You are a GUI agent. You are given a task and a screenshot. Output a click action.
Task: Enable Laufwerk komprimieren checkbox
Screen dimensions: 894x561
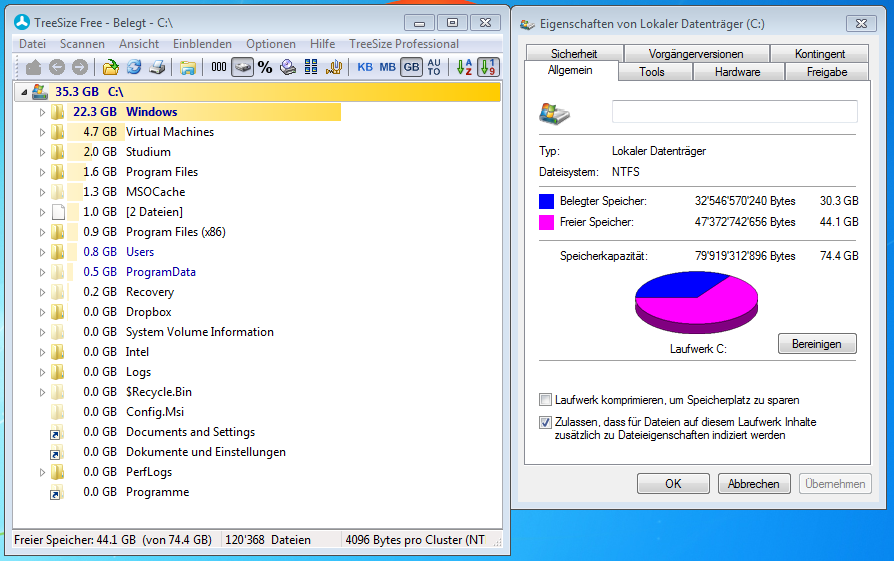(546, 400)
